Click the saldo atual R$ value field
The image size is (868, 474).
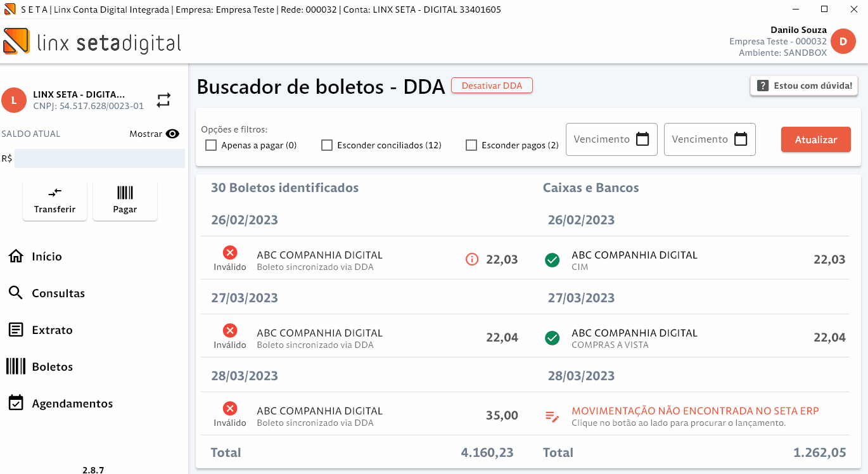pos(99,158)
